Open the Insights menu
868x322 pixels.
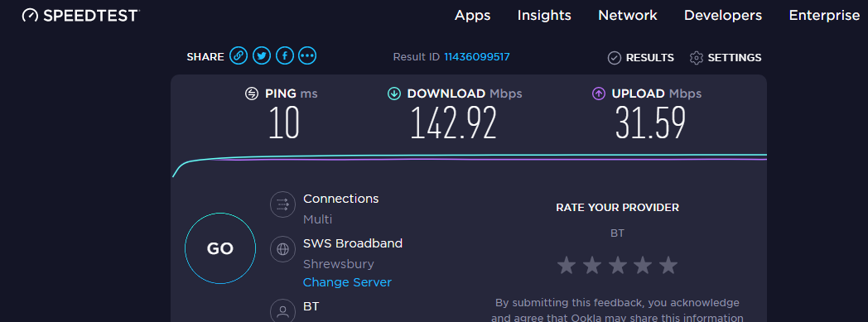click(544, 16)
